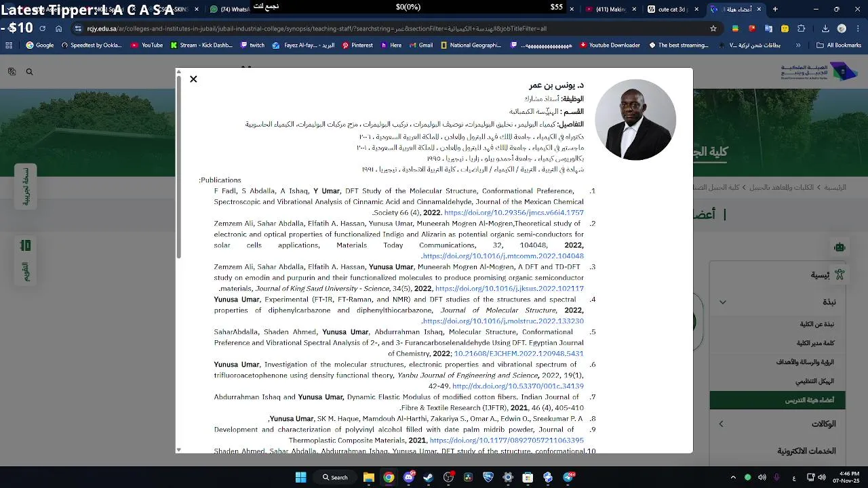Open the Youtube Downloader bookmark
Screen dimensions: 868x488
point(610,45)
